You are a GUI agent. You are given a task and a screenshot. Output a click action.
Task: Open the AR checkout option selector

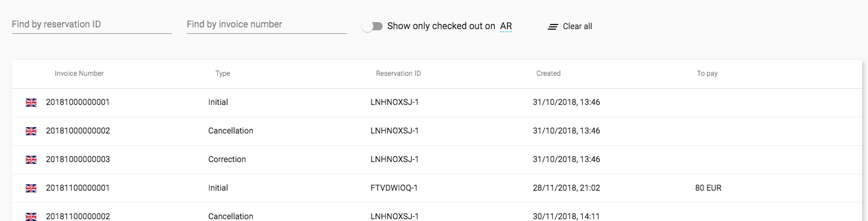[x=506, y=26]
